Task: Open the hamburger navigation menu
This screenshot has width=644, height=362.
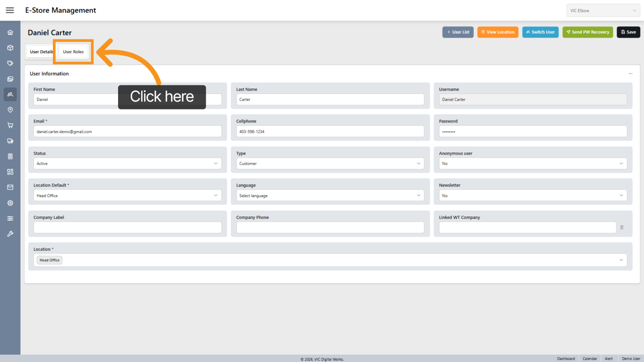Action: click(10, 10)
